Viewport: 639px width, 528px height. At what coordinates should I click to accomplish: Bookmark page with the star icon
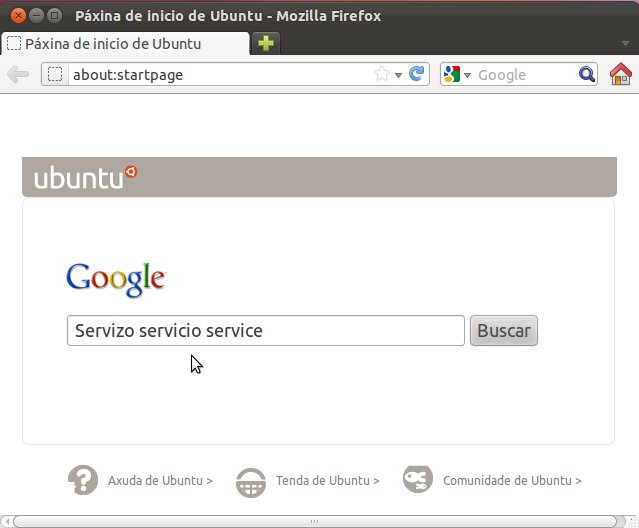pos(382,74)
